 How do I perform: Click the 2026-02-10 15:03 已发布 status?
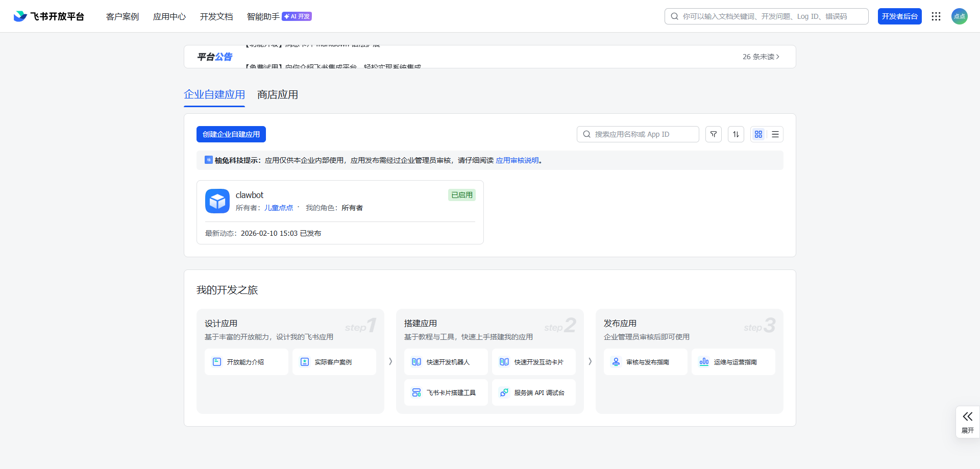click(x=281, y=233)
